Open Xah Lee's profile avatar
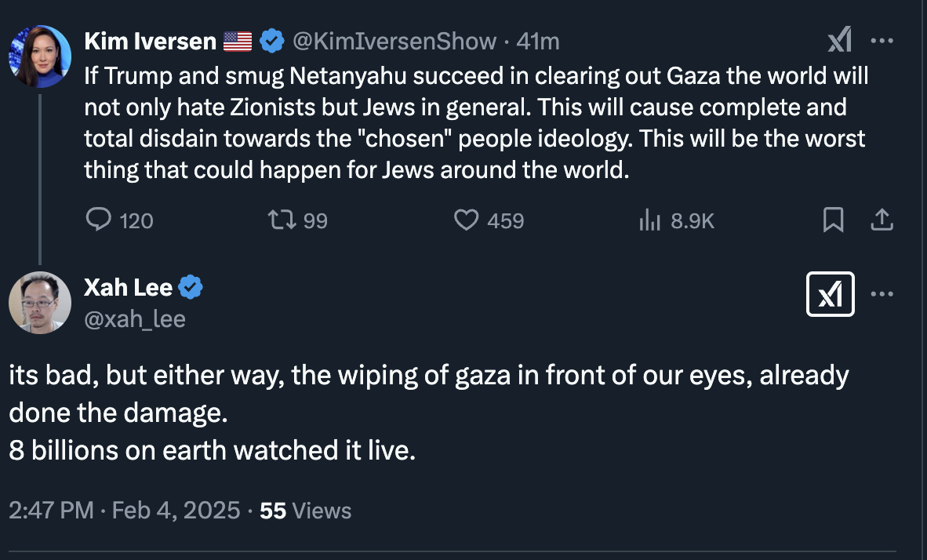 pyautogui.click(x=40, y=303)
